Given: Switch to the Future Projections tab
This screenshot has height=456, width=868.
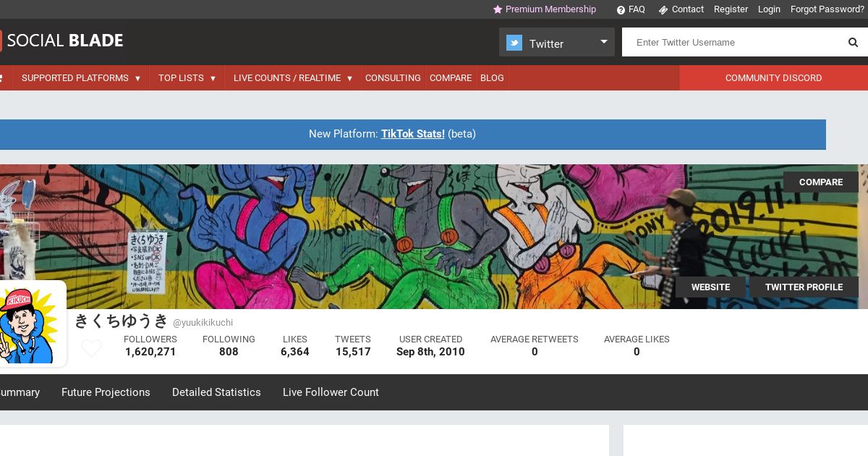Looking at the screenshot, I should (106, 392).
